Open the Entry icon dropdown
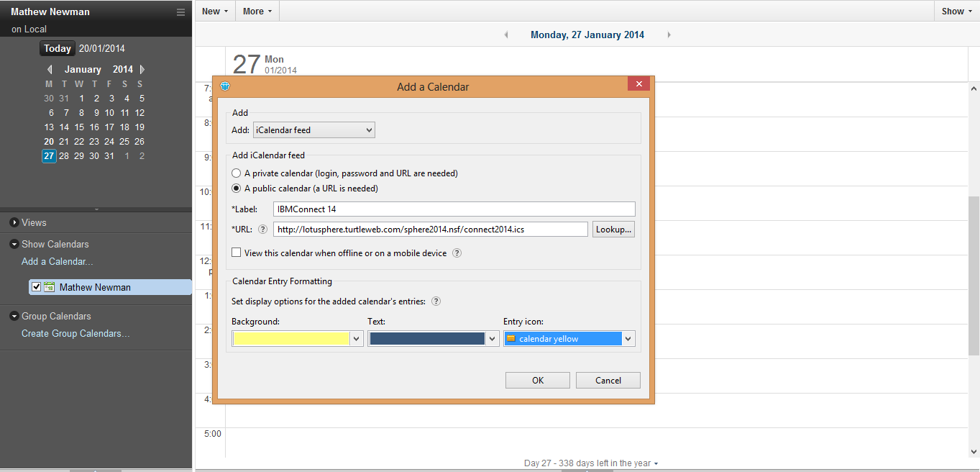Image resolution: width=980 pixels, height=472 pixels. tap(628, 339)
